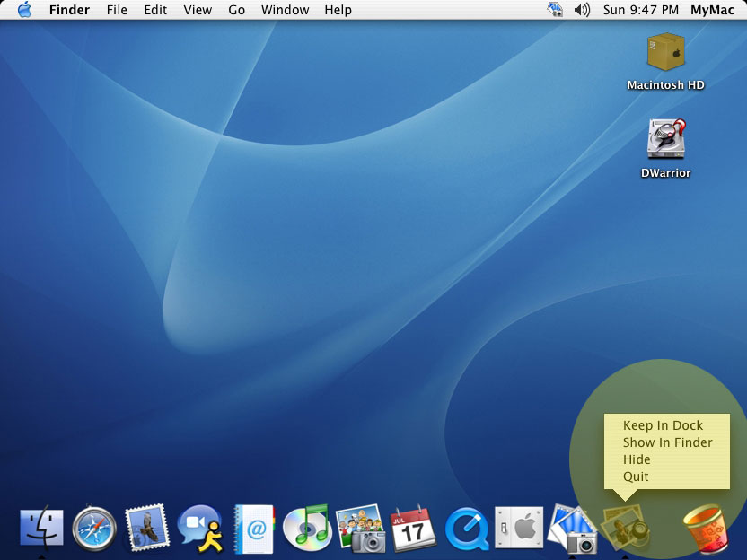The height and width of the screenshot is (560, 747).
Task: Launch iChat from the Dock
Action: coord(200,529)
